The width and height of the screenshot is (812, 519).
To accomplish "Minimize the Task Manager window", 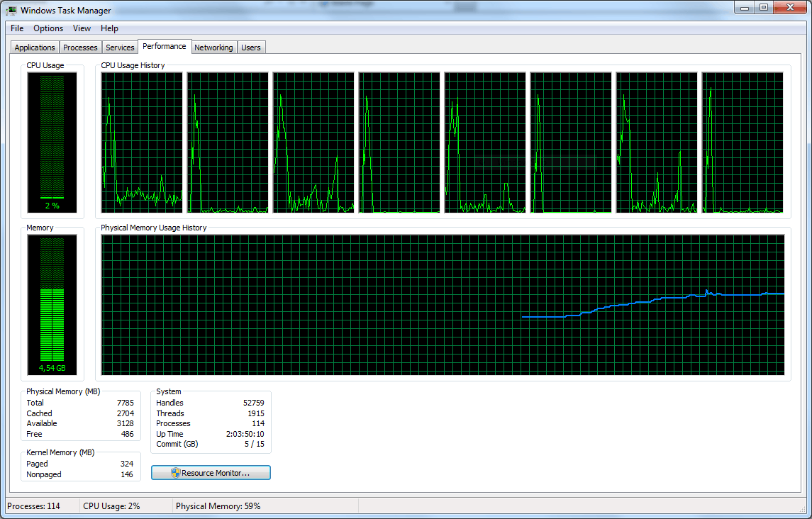I will (745, 7).
